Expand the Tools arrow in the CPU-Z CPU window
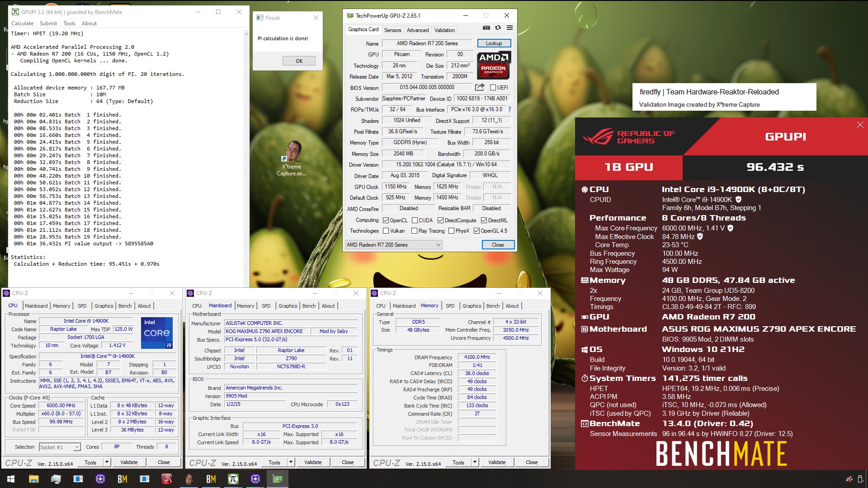 tap(107, 462)
